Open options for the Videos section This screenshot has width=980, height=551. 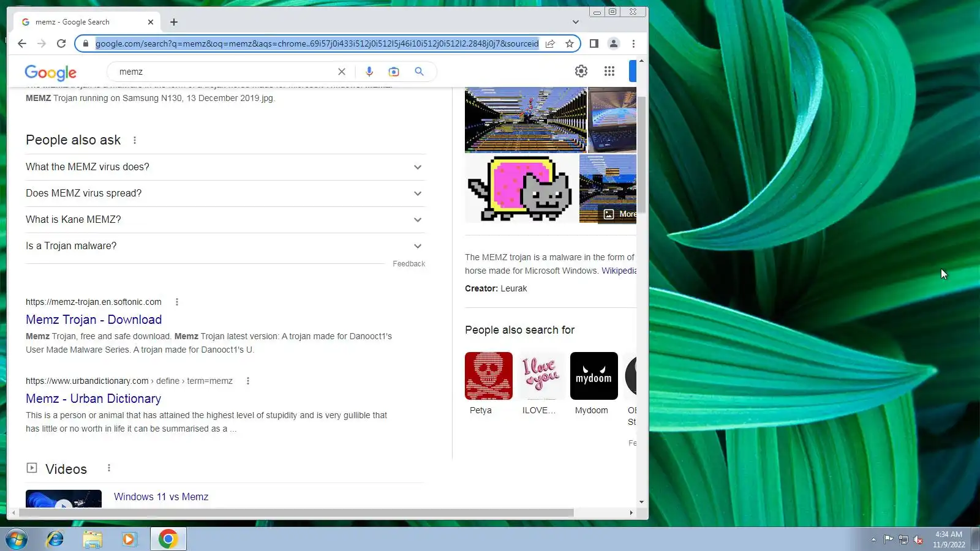(109, 468)
